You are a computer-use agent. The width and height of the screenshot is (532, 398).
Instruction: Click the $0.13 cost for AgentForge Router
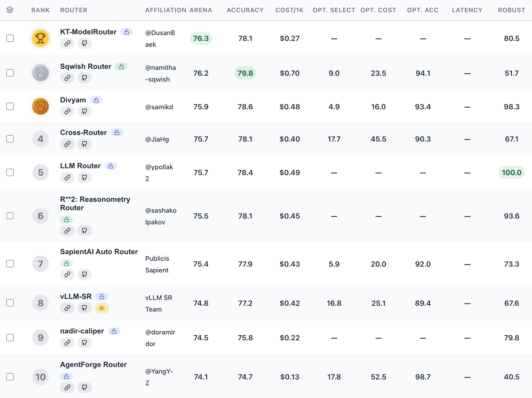tap(290, 377)
